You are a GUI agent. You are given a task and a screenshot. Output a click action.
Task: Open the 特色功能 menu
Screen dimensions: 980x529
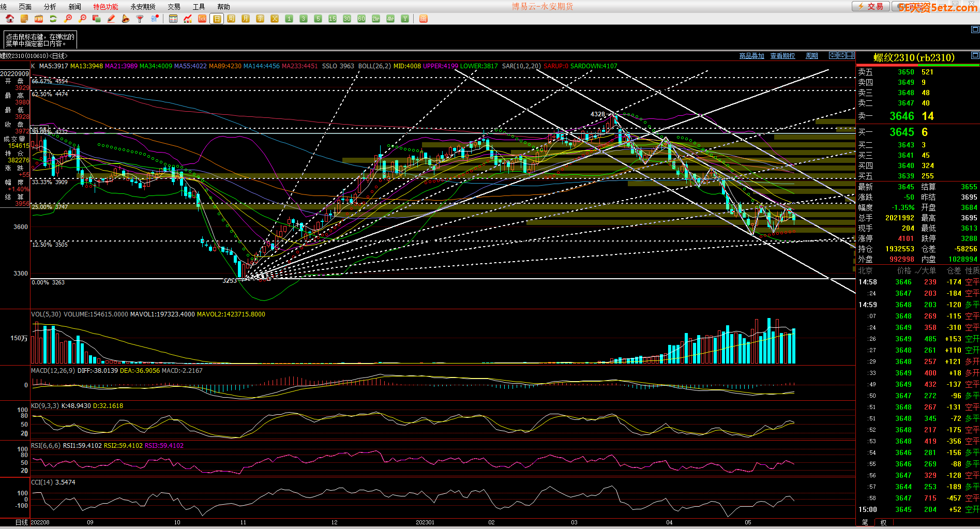coord(105,7)
